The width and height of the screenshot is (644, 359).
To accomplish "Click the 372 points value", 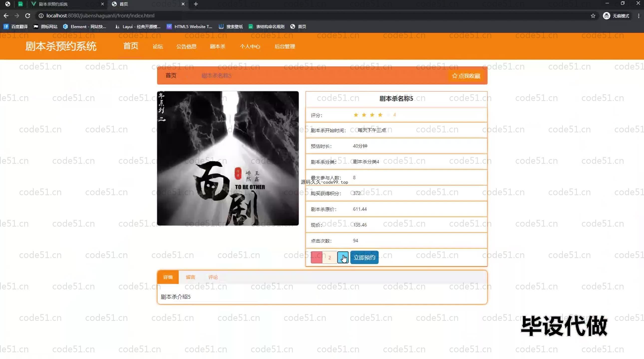I will [357, 193].
